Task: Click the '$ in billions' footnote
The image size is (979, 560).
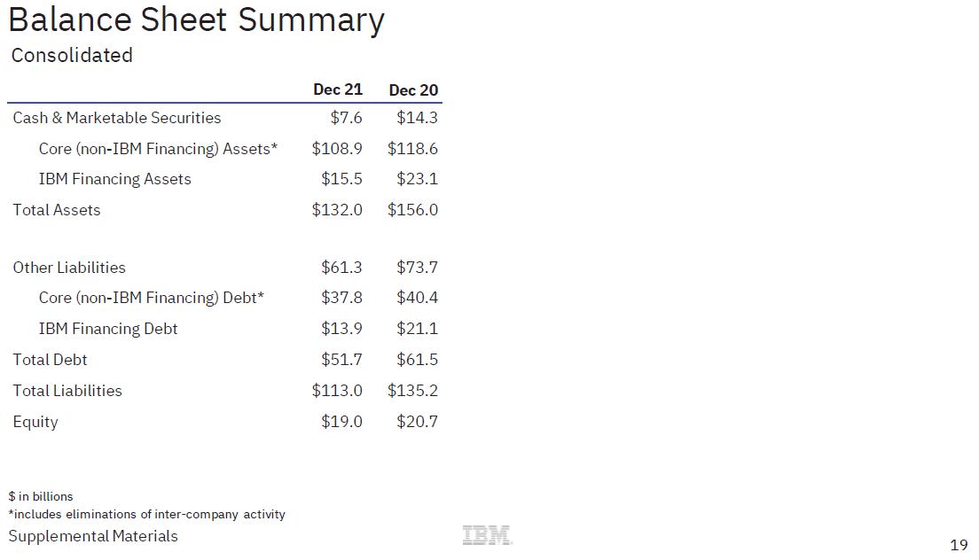Action: click(x=41, y=496)
